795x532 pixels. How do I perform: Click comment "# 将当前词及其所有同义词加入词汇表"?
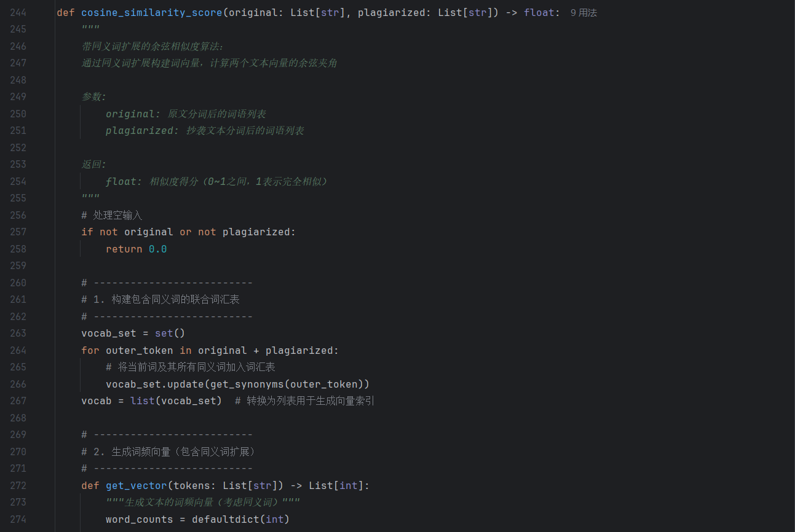(x=191, y=367)
